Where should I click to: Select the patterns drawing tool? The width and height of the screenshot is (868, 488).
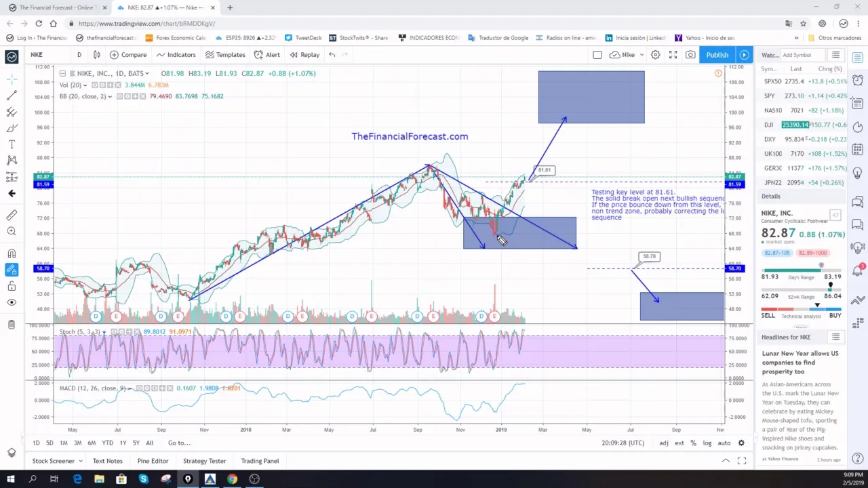click(12, 161)
